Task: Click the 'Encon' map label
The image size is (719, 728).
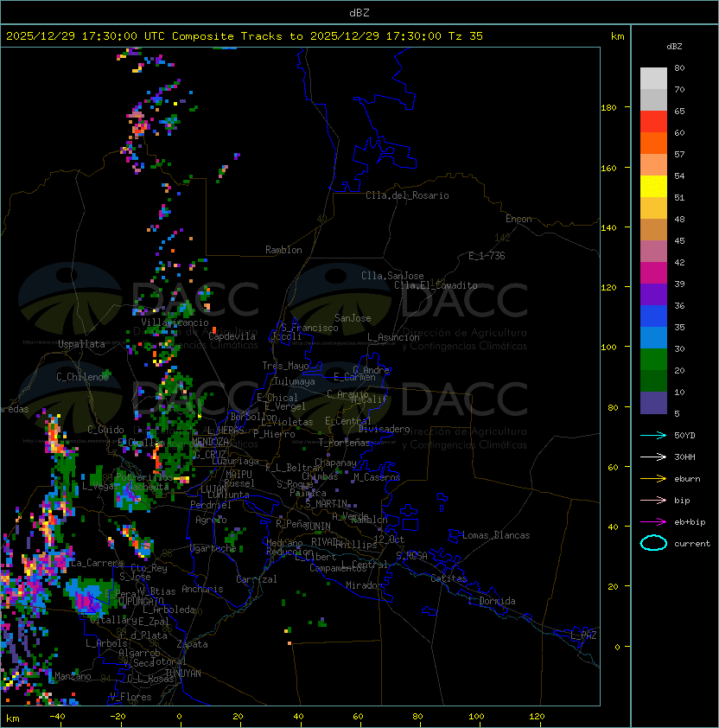Action: pos(519,219)
